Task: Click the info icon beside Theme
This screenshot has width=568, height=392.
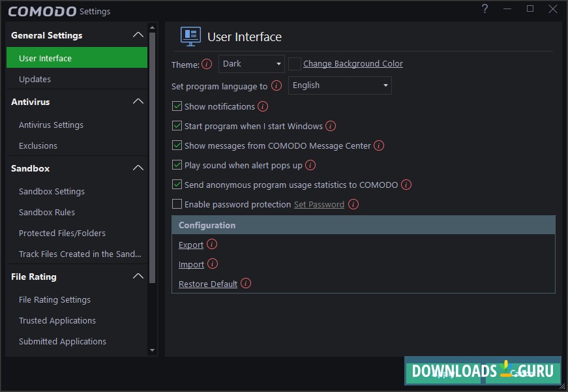Action: pos(207,63)
